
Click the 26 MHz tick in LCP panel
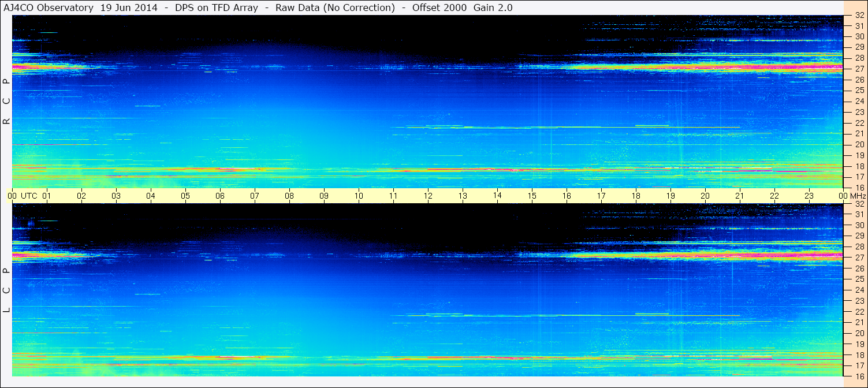(859, 268)
